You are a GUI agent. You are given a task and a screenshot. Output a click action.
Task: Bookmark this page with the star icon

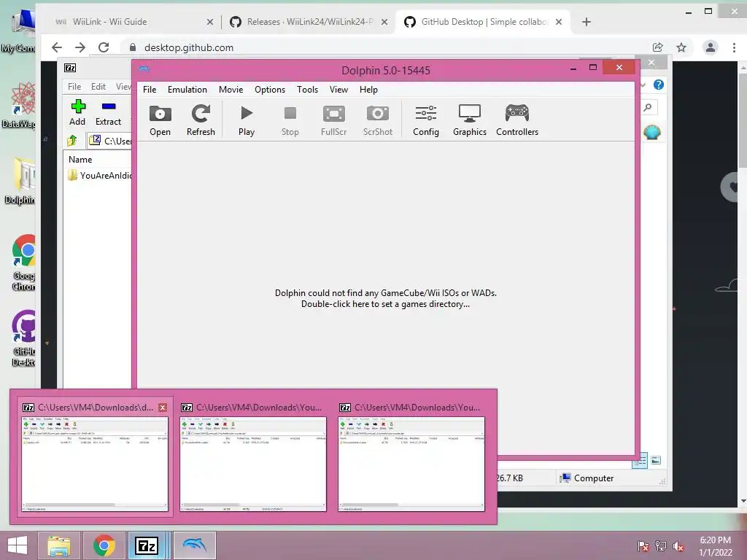(x=681, y=47)
